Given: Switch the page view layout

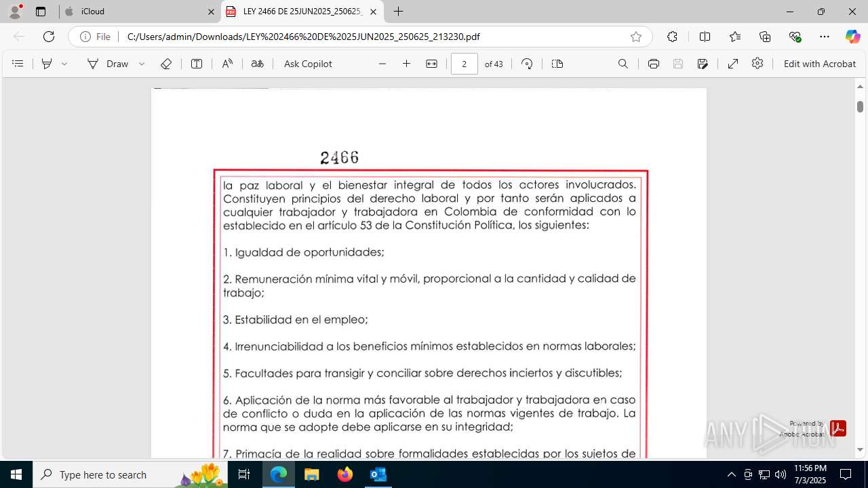Looking at the screenshot, I should [x=557, y=64].
